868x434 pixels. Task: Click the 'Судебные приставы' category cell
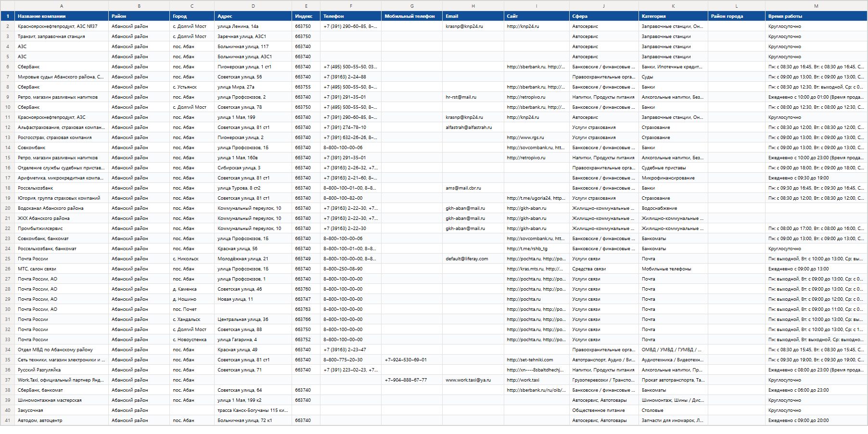click(673, 168)
